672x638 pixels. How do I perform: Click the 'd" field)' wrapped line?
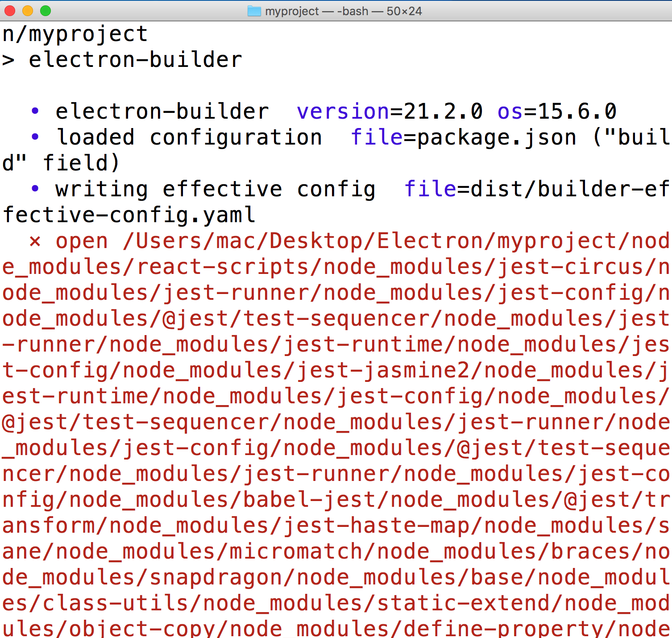61,163
